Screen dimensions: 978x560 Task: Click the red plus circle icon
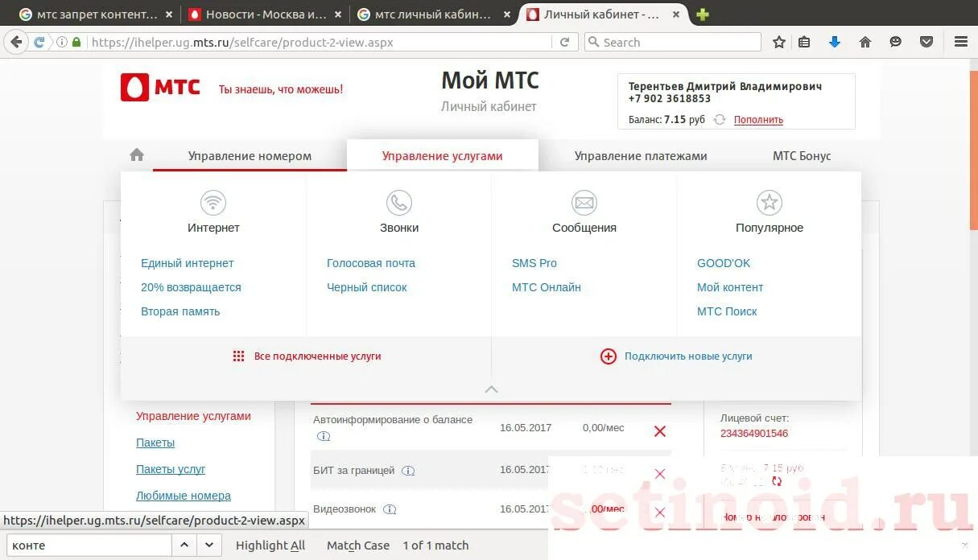click(609, 356)
